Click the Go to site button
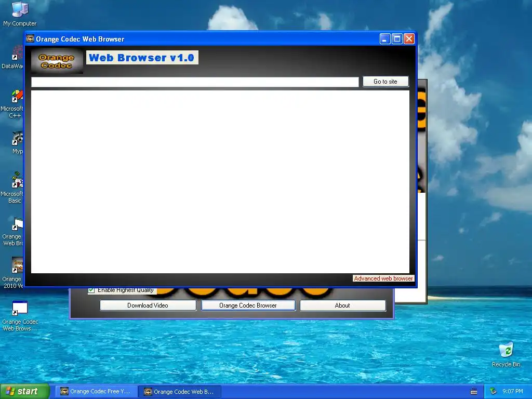Viewport: 532px width, 399px height. click(385, 82)
